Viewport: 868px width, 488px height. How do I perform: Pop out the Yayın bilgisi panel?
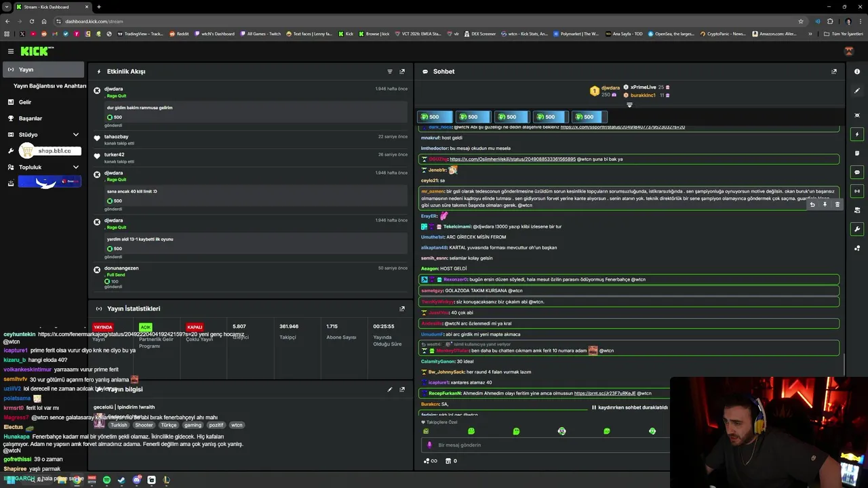coord(402,389)
